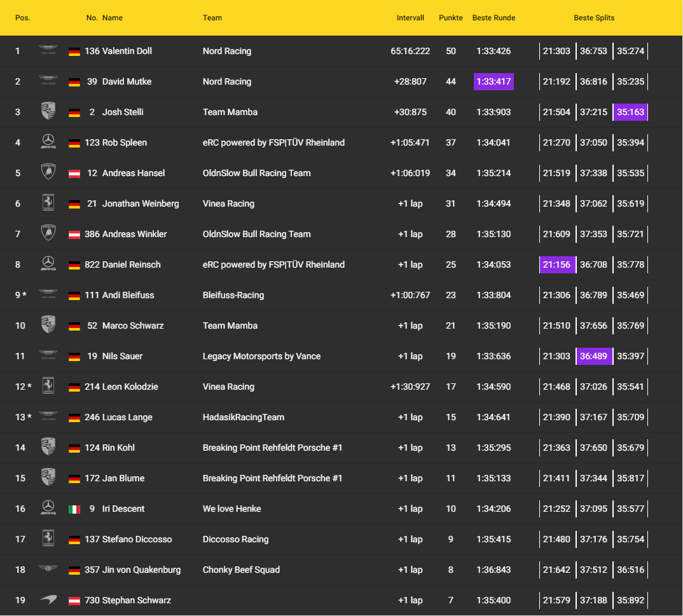Click the Legacy Motorsports by Vance team name
The width and height of the screenshot is (683, 616).
pyautogui.click(x=261, y=356)
